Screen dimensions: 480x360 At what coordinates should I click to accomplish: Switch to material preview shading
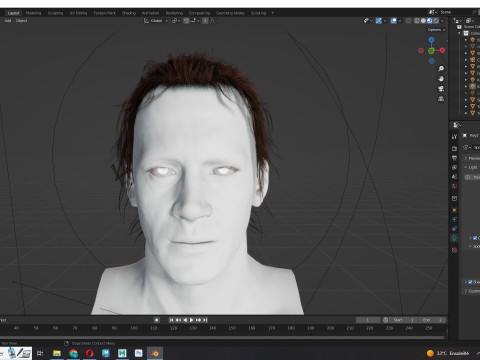point(430,21)
